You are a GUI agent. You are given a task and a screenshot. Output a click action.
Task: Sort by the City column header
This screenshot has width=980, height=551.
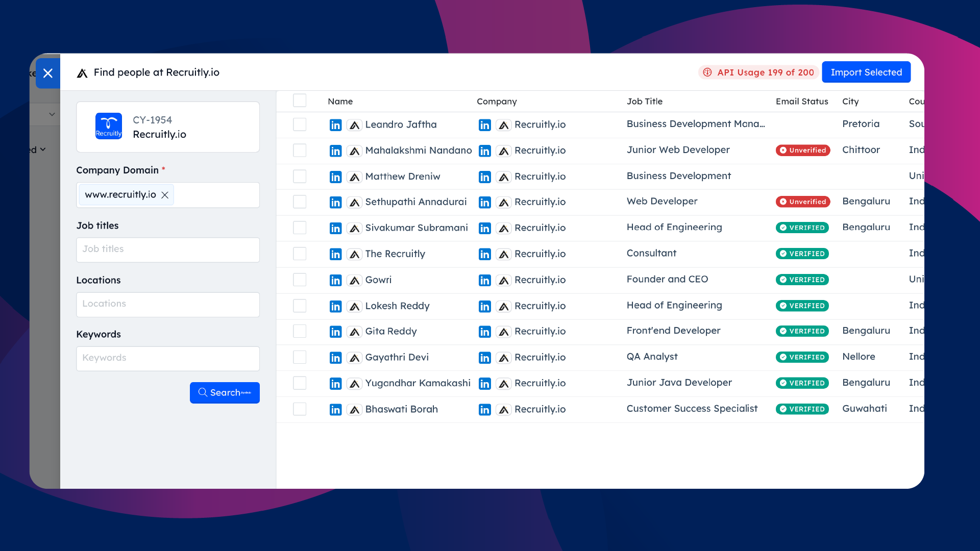pyautogui.click(x=850, y=102)
